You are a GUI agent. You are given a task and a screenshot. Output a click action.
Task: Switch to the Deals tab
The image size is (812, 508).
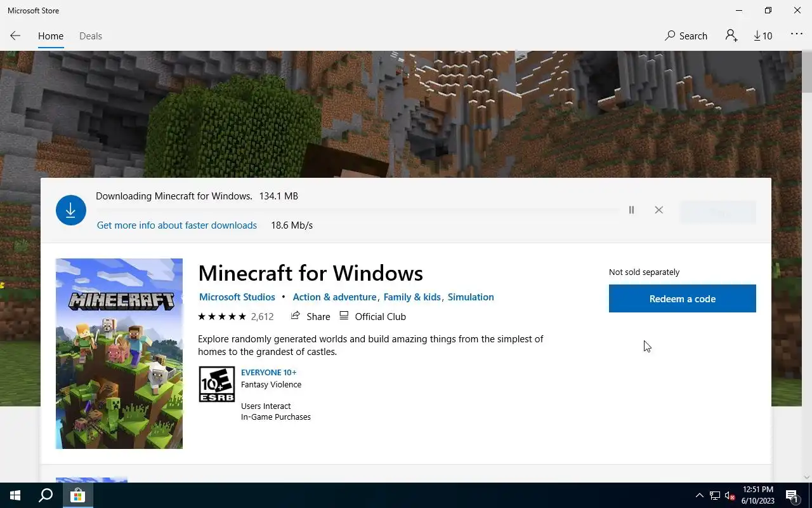tap(91, 36)
